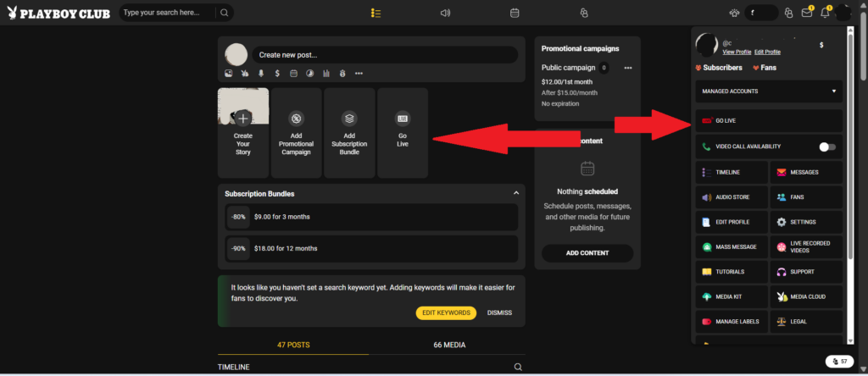Switch to the 66 MEDIA tab

(x=449, y=345)
